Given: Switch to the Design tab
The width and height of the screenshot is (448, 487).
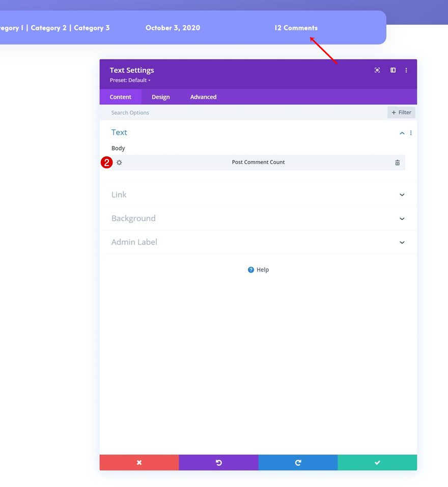Looking at the screenshot, I should tap(160, 97).
